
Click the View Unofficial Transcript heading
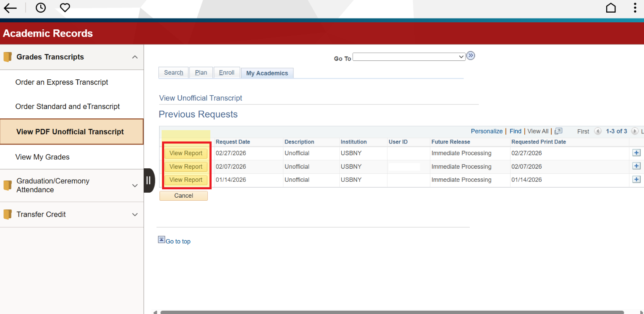pos(201,98)
